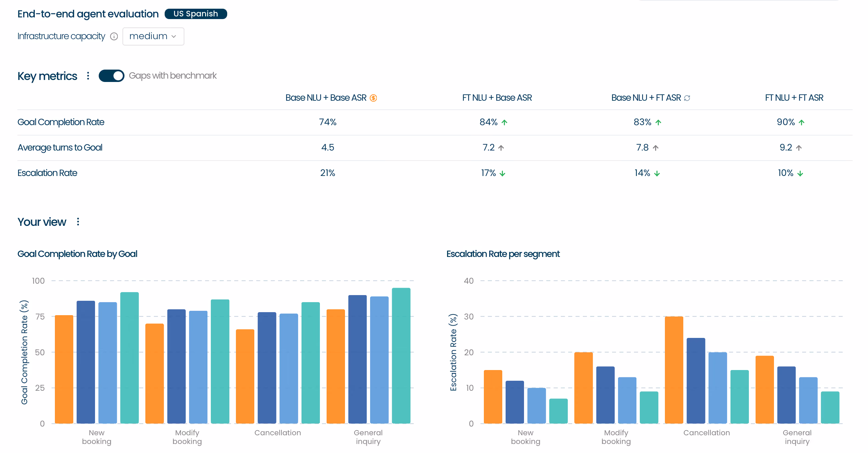Click the Goal Completion Rate by Goal chart title

tap(77, 254)
